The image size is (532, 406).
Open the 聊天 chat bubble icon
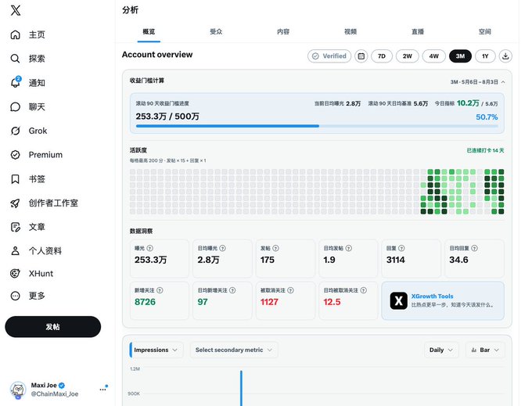coord(16,107)
